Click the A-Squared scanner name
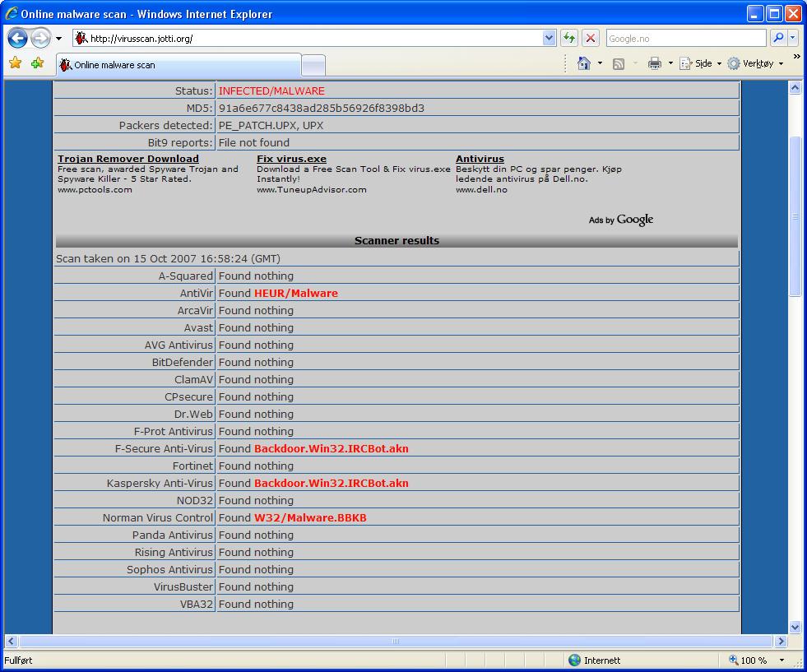The width and height of the screenshot is (807, 672). point(185,276)
